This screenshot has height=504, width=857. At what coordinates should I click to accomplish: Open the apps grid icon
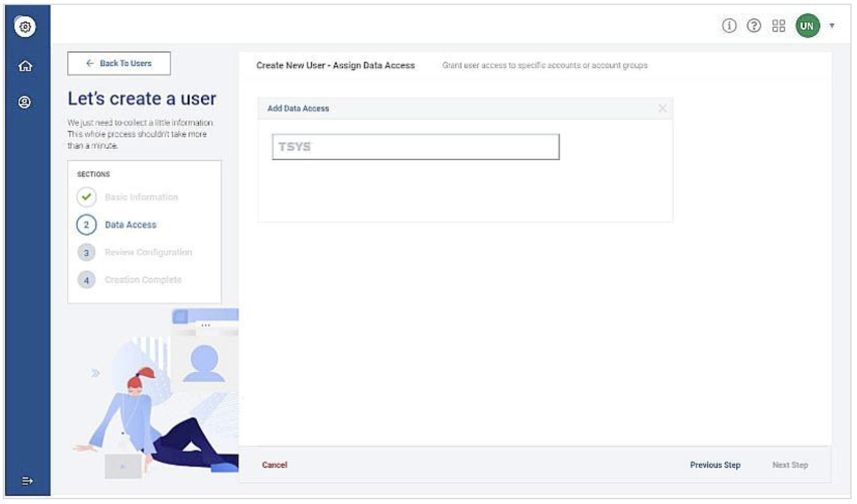pyautogui.click(x=778, y=26)
